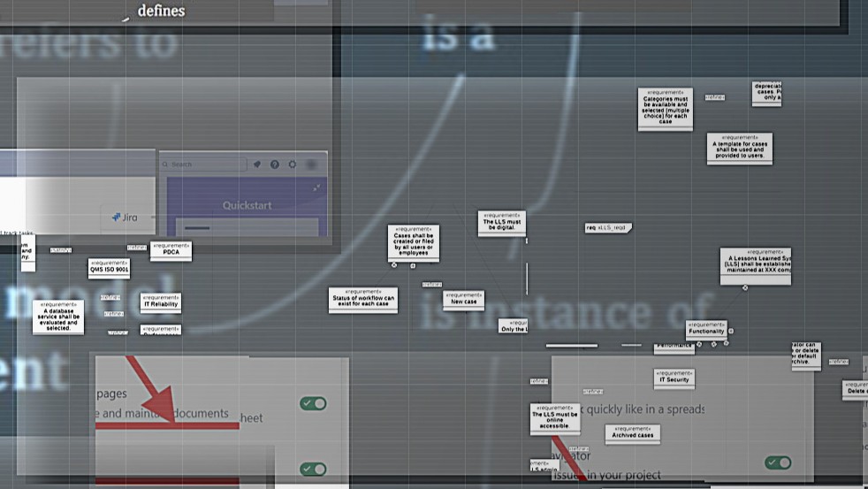Toggle the lower-left green switch
868x489 pixels.
(x=313, y=469)
